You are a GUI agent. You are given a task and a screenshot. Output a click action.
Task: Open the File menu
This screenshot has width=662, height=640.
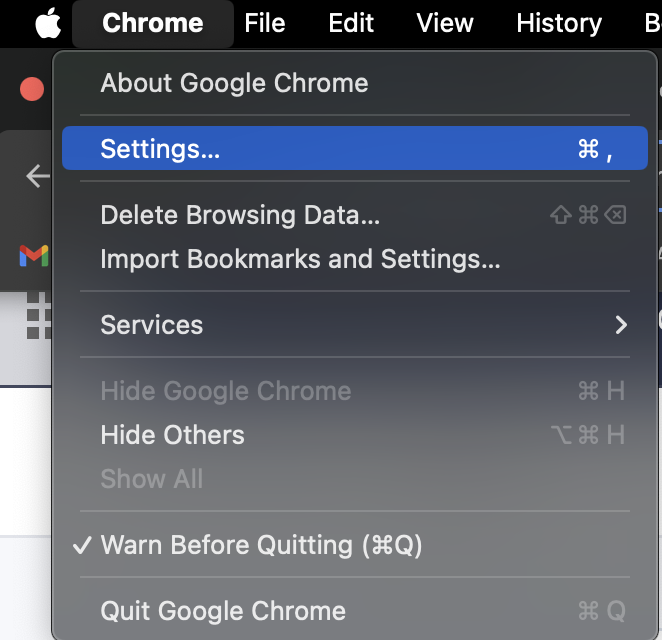pos(265,23)
